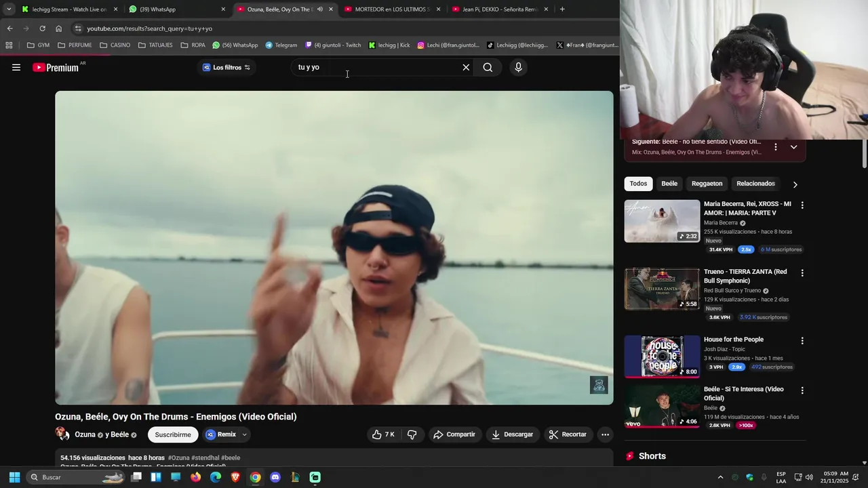The height and width of the screenshot is (488, 868).
Task: Click the address bar URL
Action: tap(149, 28)
